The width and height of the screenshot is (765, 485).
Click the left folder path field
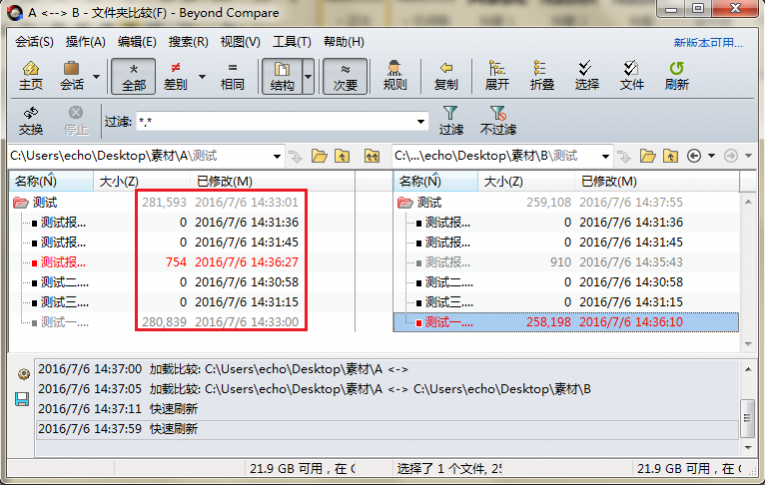140,156
